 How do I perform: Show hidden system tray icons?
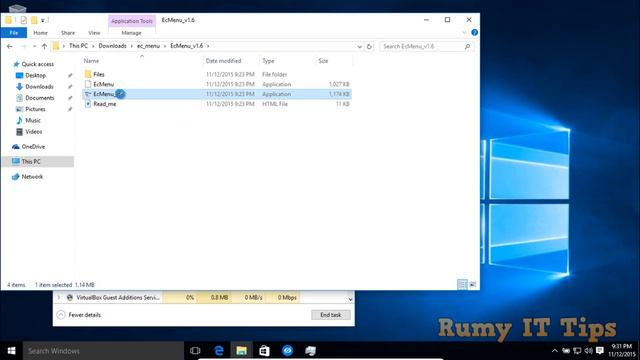554,351
